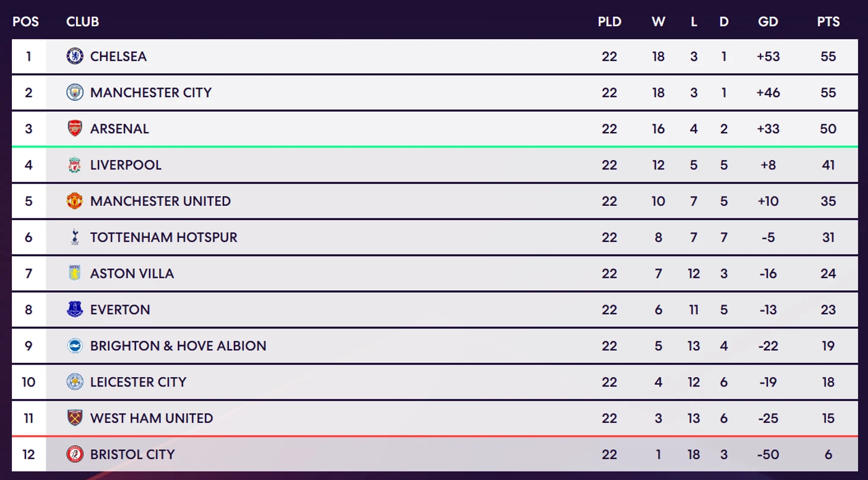
Task: Click the Everton crest icon
Action: 75,310
